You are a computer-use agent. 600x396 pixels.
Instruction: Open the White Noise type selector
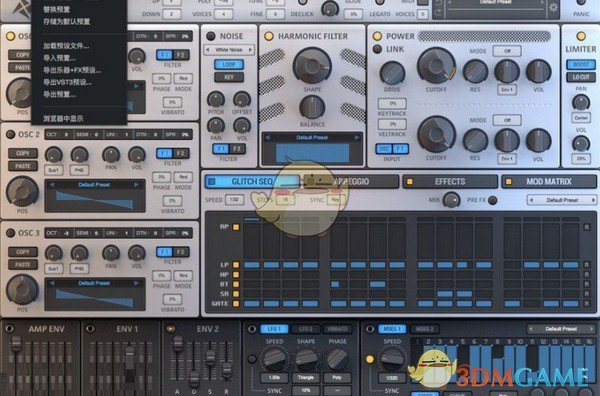(229, 50)
